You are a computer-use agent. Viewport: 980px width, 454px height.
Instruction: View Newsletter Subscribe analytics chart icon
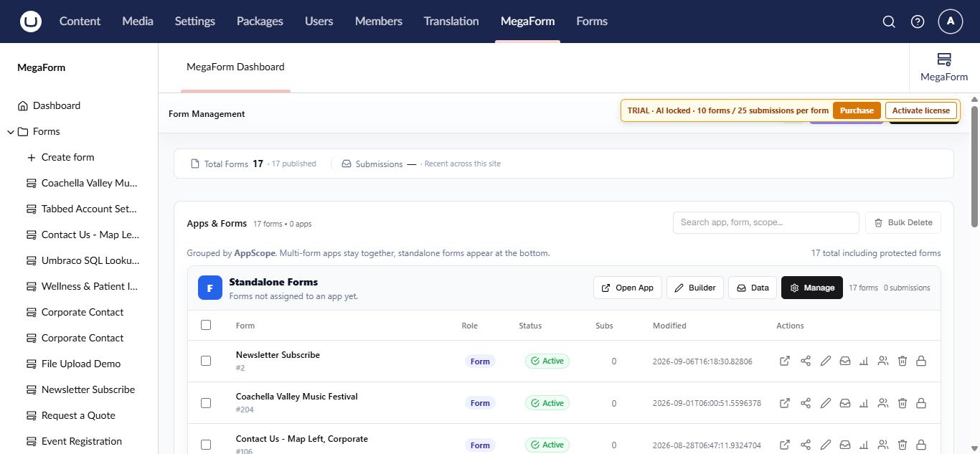coord(864,361)
